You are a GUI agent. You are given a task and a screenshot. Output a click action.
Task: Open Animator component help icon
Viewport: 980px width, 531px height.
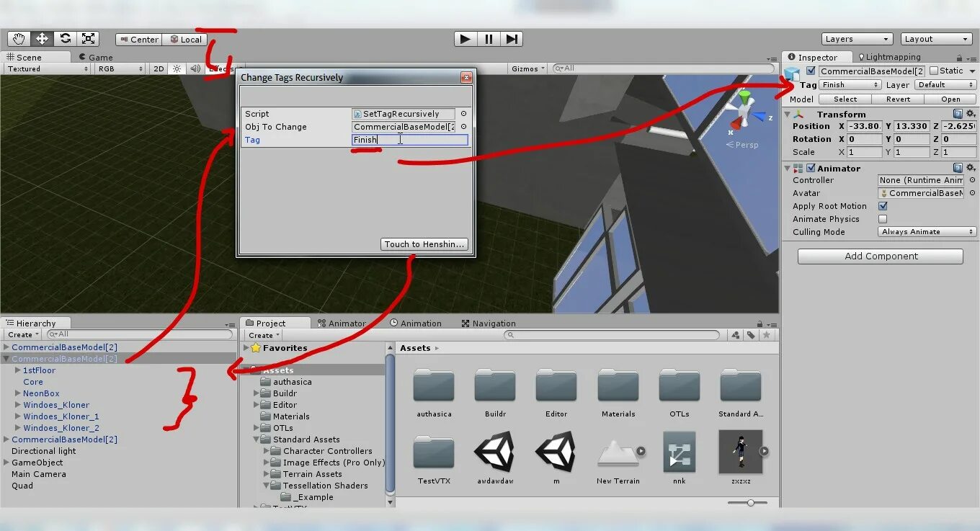point(958,168)
